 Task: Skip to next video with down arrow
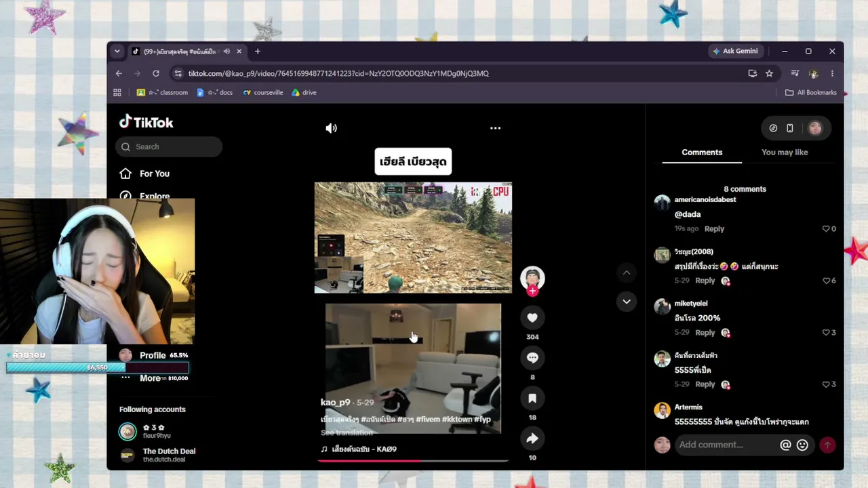click(x=627, y=302)
